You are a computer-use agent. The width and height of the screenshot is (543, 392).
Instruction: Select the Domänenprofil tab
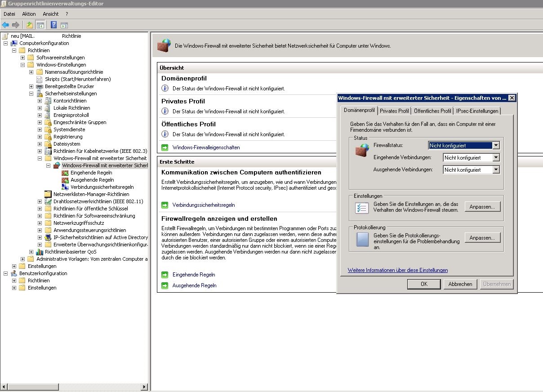359,110
